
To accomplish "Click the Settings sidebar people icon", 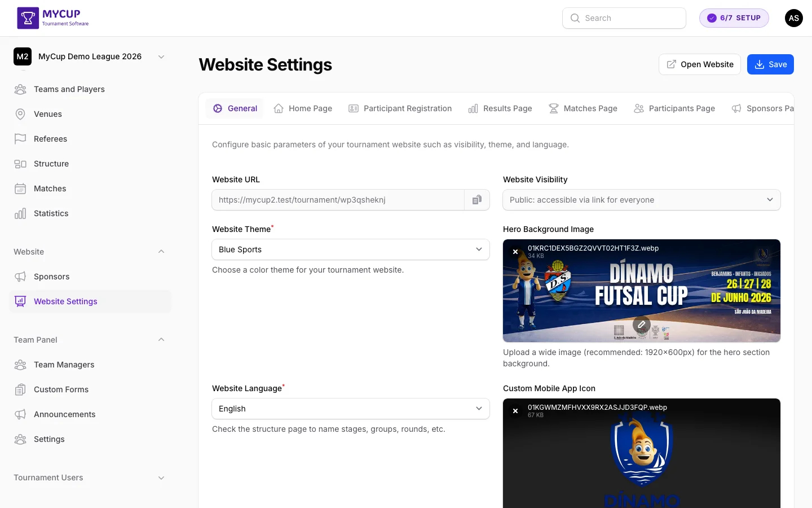I will tap(20, 439).
